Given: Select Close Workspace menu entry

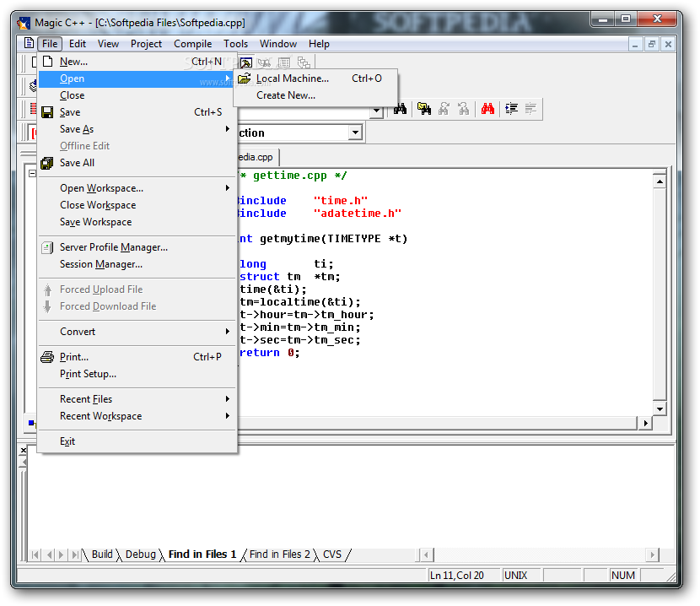Looking at the screenshot, I should (x=137, y=205).
